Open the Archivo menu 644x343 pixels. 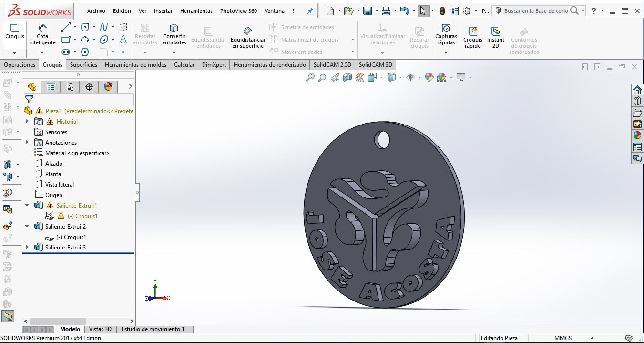point(96,11)
